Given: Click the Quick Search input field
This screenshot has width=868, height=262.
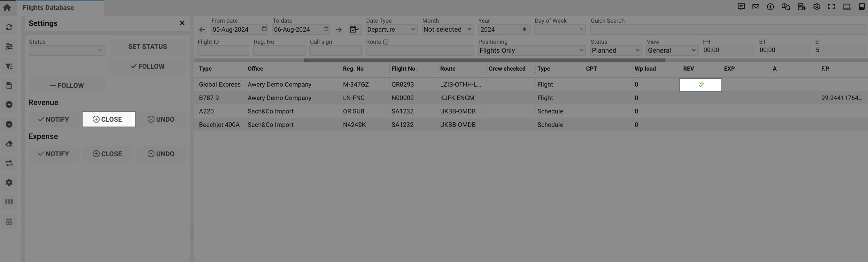Looking at the screenshot, I should pyautogui.click(x=728, y=30).
